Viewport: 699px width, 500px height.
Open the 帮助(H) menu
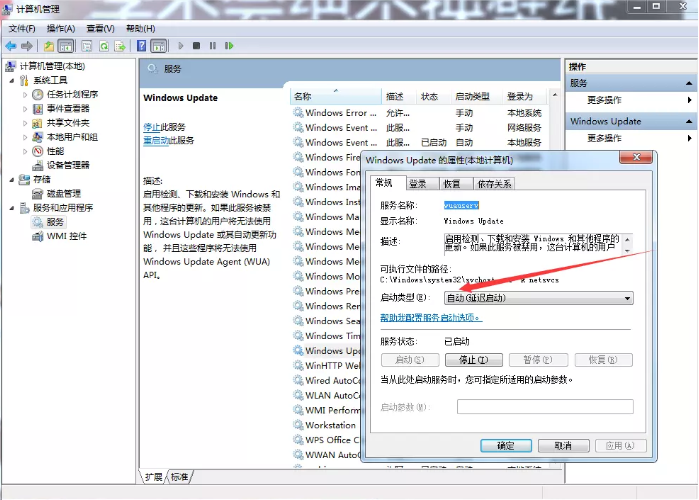click(140, 29)
